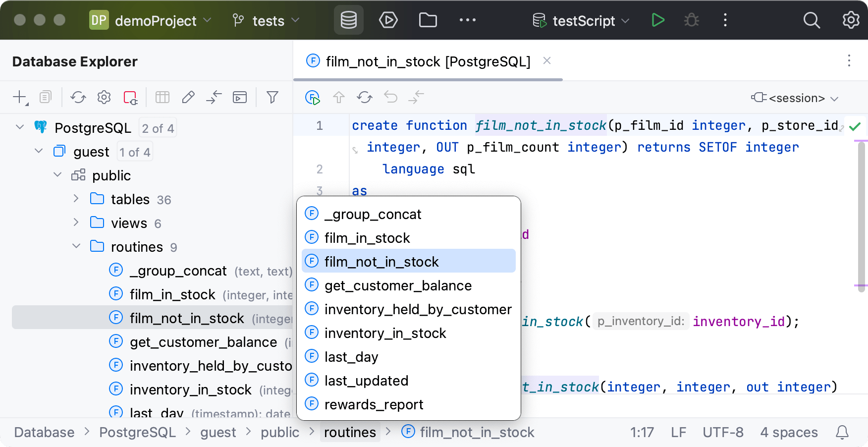Submit changes up-arrow icon
Viewport: 868px width, 447px height.
(339, 98)
